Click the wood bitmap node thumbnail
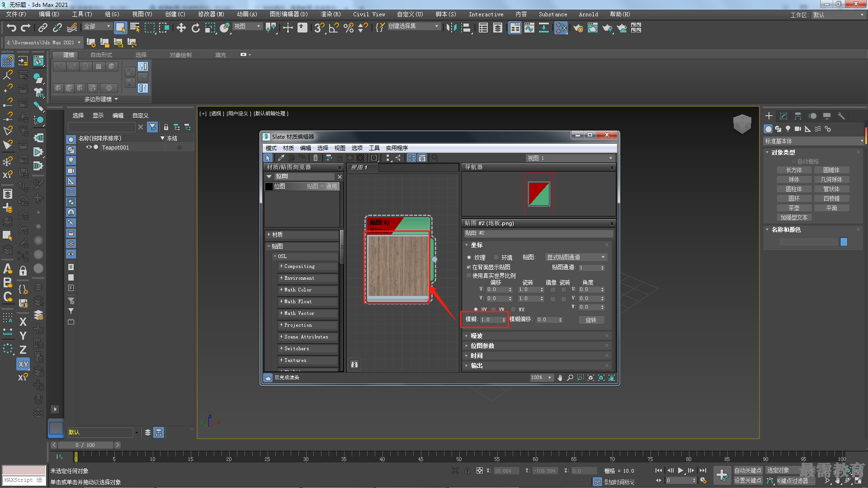The image size is (868, 488). pyautogui.click(x=398, y=267)
